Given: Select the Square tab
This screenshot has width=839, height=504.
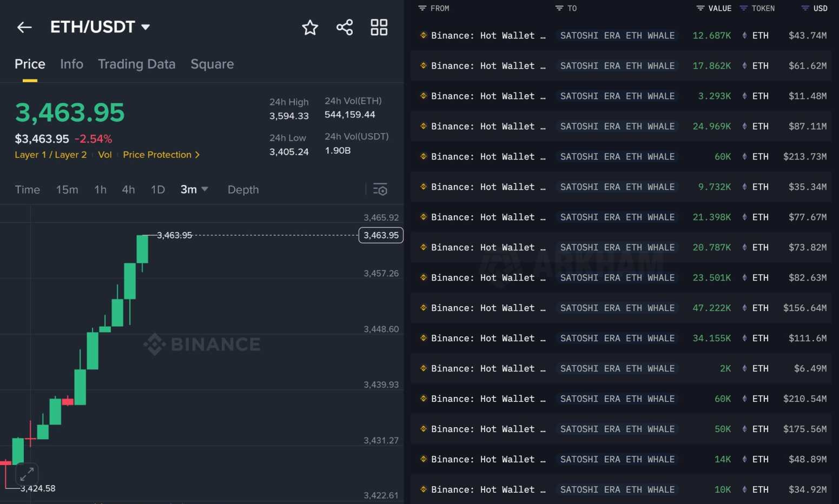Looking at the screenshot, I should click(212, 64).
